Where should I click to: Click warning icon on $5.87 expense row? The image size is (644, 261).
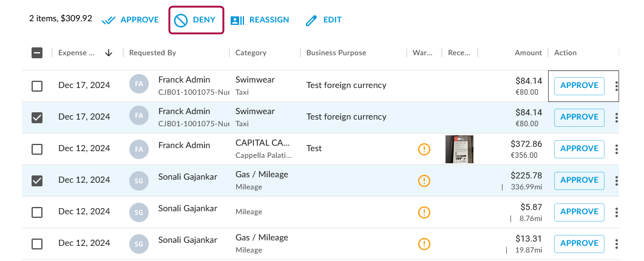[x=424, y=212]
